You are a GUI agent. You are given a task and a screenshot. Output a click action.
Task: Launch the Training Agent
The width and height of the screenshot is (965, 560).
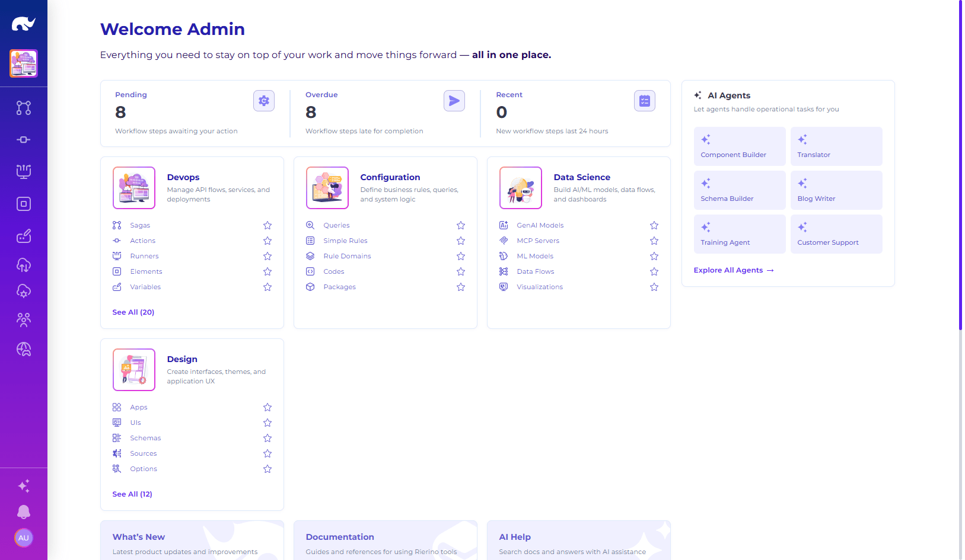click(740, 234)
